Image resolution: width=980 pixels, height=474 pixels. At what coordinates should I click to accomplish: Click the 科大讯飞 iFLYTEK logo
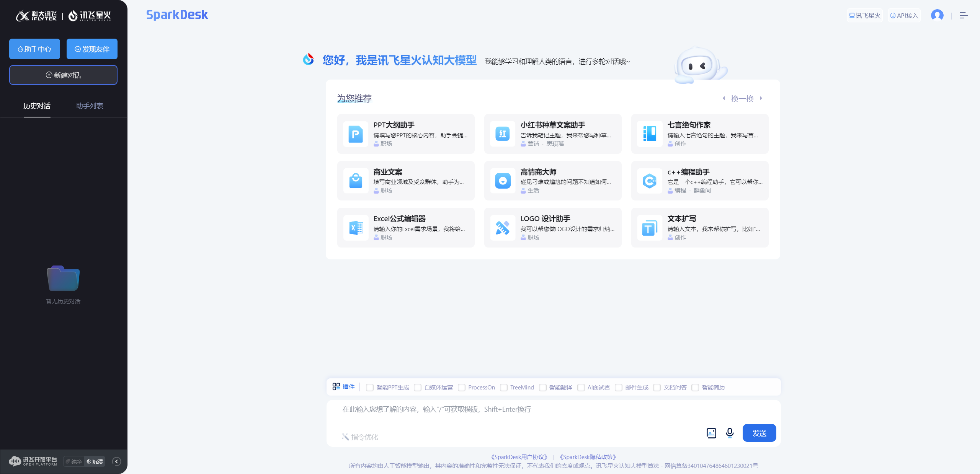(x=36, y=16)
